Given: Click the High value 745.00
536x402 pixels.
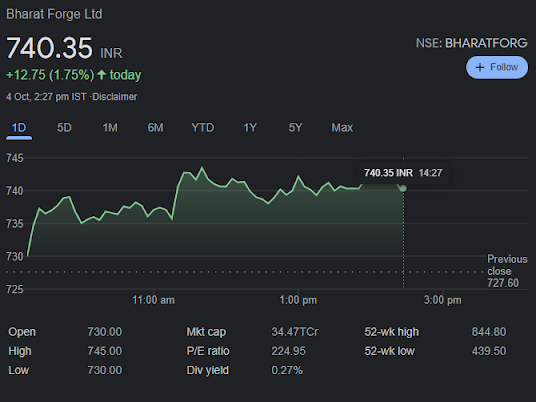Looking at the screenshot, I should pos(105,351).
